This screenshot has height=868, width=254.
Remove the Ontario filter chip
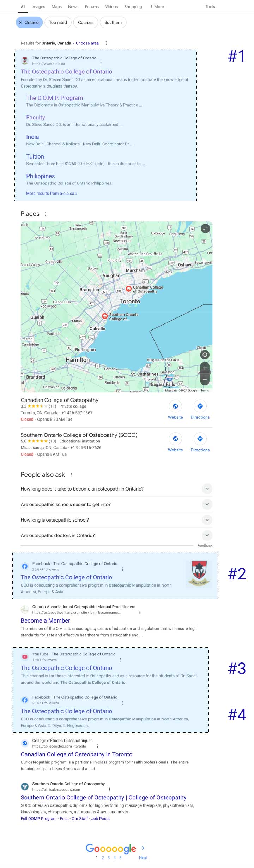pyautogui.click(x=29, y=22)
